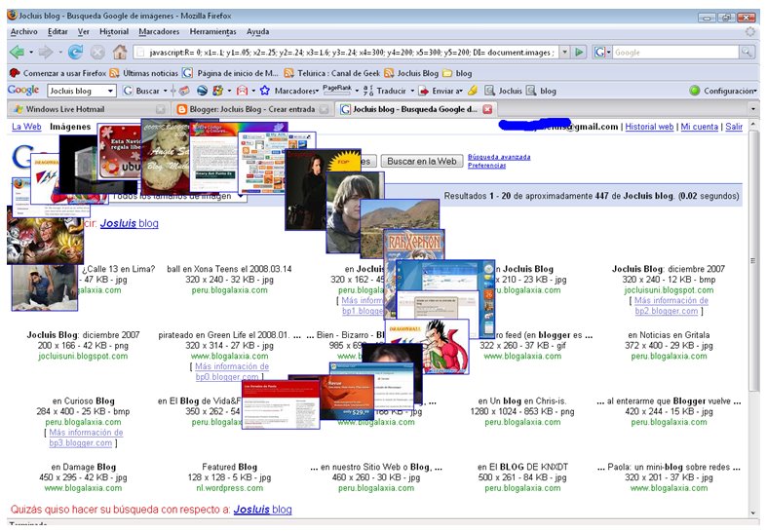The width and height of the screenshot is (767, 532).
Task: Click the Marcadores star icon
Action: [265, 91]
